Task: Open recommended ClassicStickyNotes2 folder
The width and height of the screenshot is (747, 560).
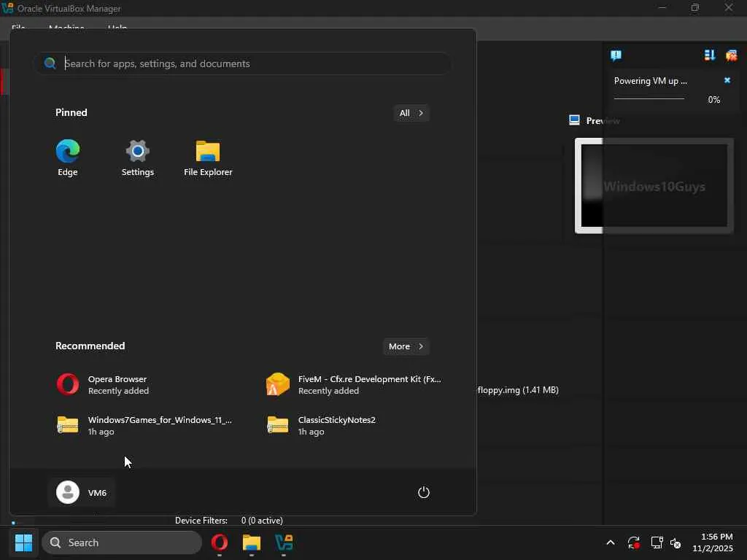Action: [336, 425]
